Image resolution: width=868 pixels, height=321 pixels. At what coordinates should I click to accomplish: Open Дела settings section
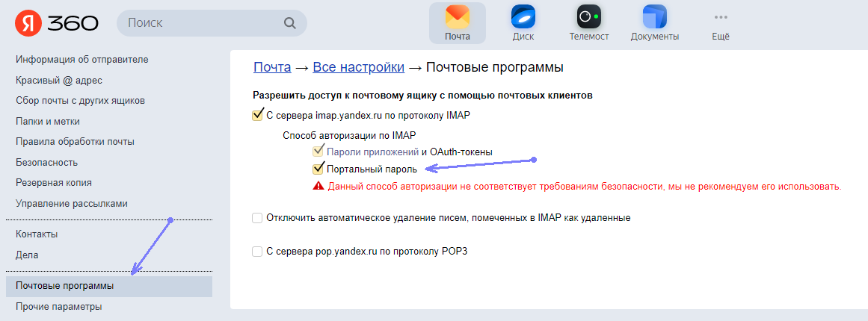click(27, 255)
